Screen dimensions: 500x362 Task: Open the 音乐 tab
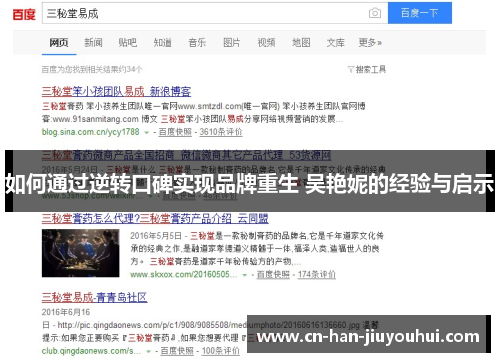(197, 43)
